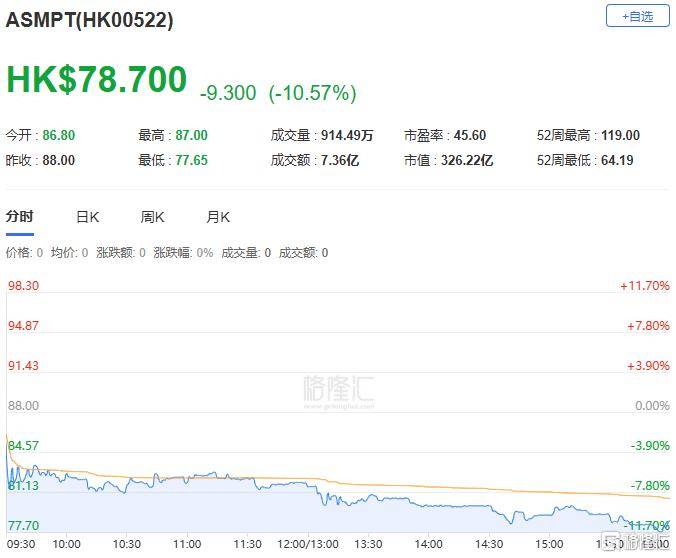Click the -9.300 price change value
The width and height of the screenshot is (676, 558).
228,93
